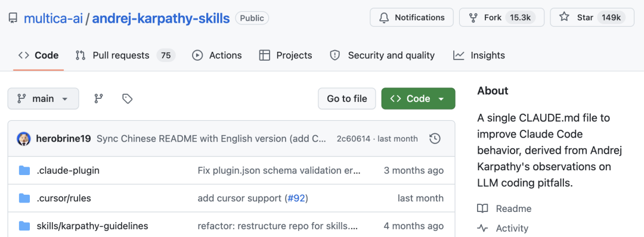This screenshot has height=237, width=644.
Task: Click the Public visibility badge
Action: 252,18
